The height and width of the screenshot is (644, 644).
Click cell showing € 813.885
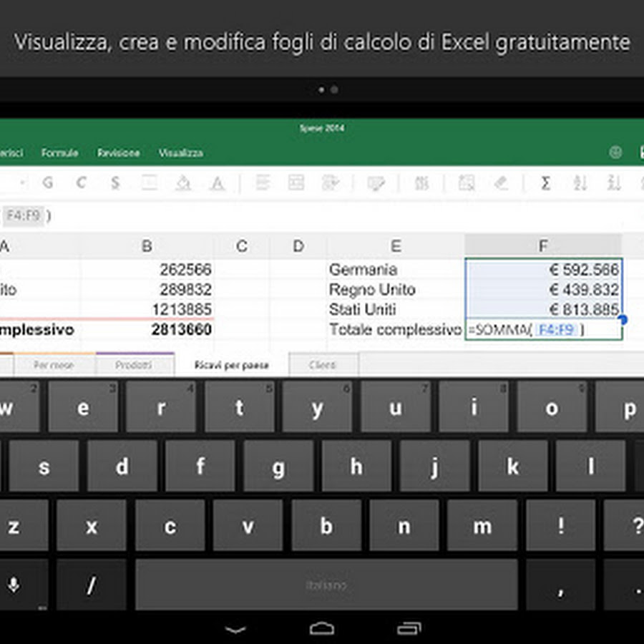tap(544, 309)
